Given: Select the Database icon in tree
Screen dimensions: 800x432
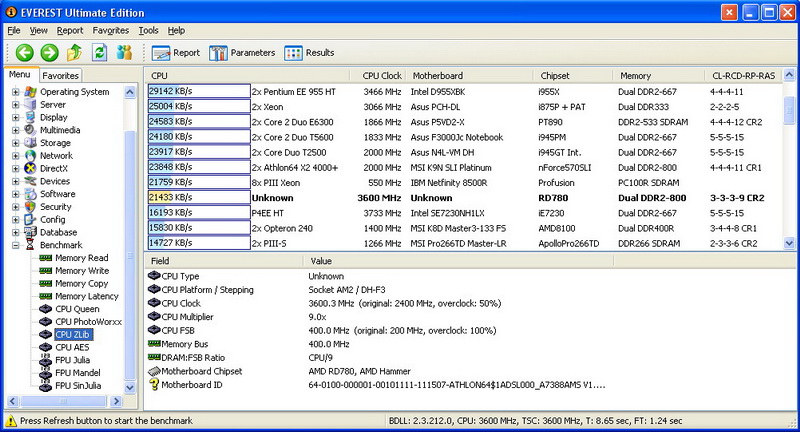Looking at the screenshot, I should pos(31,232).
